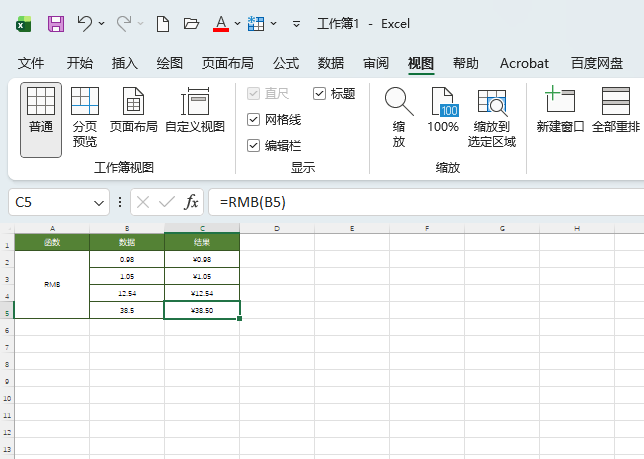Select the 普通 normal view button
The width and height of the screenshot is (644, 459).
41,119
